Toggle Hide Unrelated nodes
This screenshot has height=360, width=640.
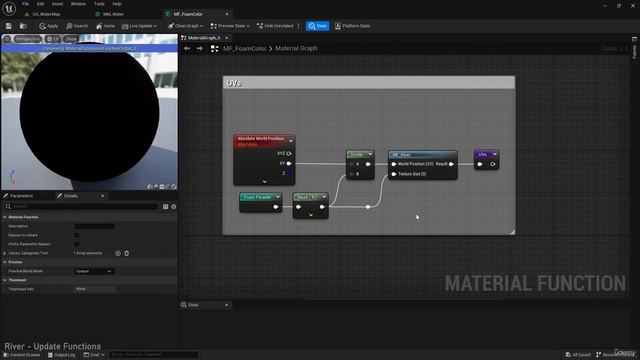pyautogui.click(x=275, y=26)
